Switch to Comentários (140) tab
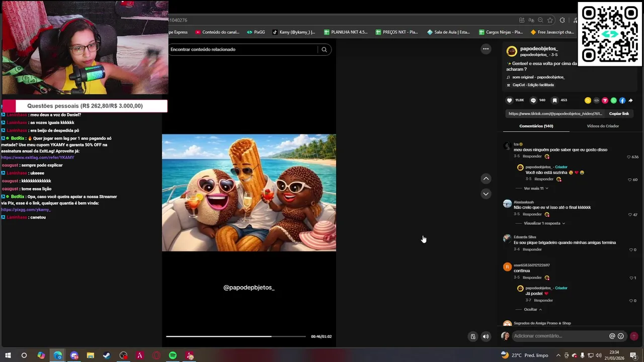Image resolution: width=644 pixels, height=362 pixels. (x=536, y=126)
